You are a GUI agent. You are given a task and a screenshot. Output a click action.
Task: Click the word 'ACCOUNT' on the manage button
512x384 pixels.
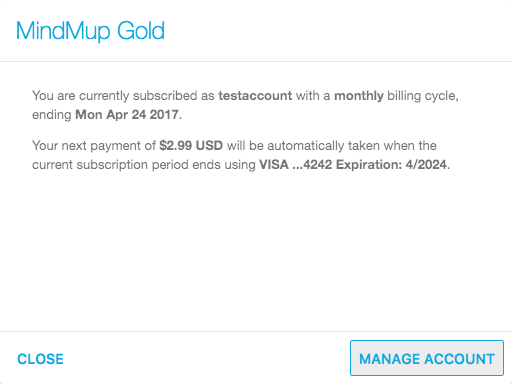[460, 359]
